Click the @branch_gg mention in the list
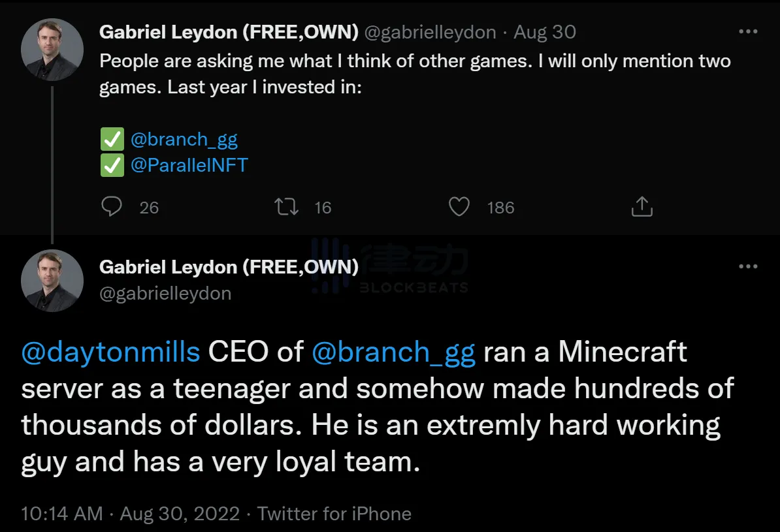780x532 pixels. tap(184, 139)
